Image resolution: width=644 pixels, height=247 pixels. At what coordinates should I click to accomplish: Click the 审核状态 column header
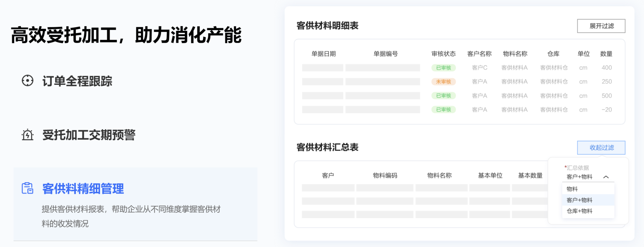tap(443, 54)
